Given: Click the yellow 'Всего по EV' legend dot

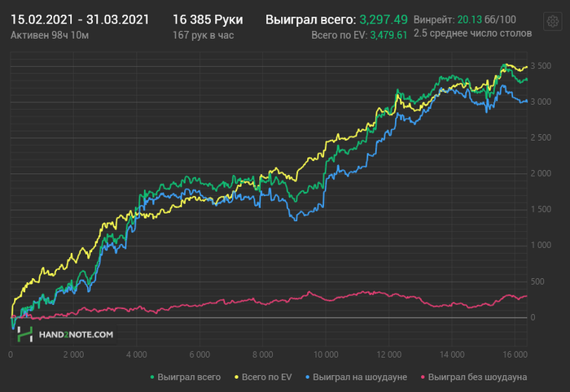Looking at the screenshot, I should pos(237,377).
